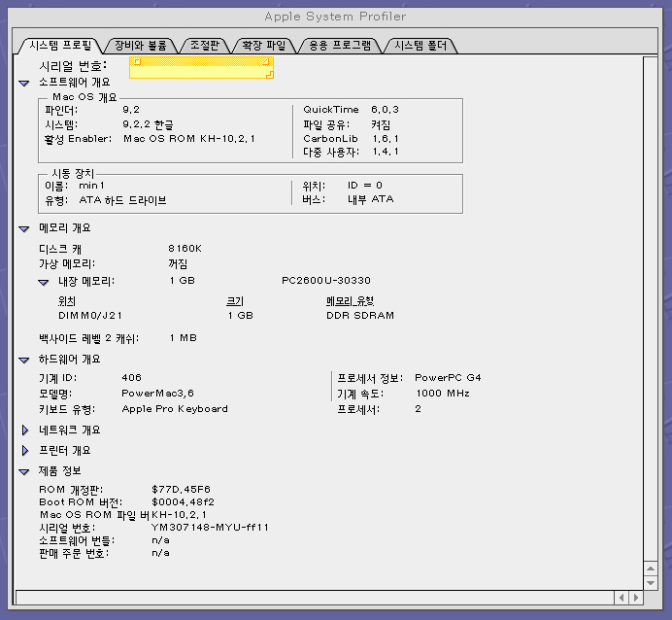The image size is (672, 620).
Task: Select the 확장 파일 tab
Action: coord(264,46)
